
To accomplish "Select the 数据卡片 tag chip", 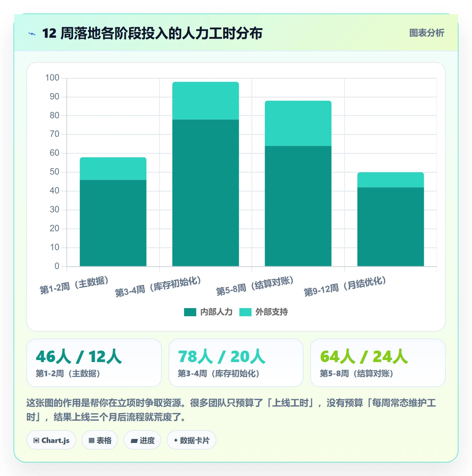I will (x=191, y=440).
